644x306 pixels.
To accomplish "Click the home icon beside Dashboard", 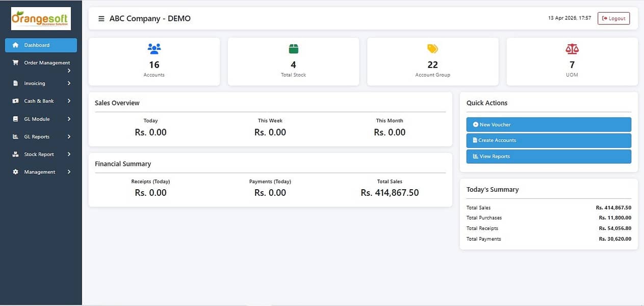I will click(x=15, y=45).
